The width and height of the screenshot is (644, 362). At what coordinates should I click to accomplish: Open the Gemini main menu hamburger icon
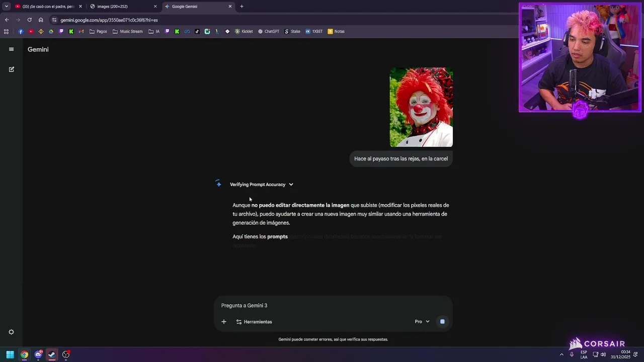tap(11, 49)
